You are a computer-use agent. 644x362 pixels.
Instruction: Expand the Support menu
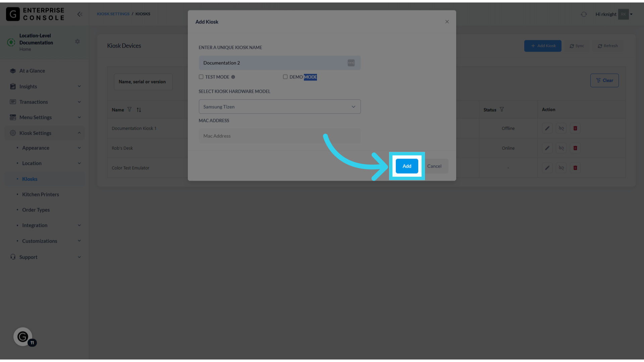[44, 257]
